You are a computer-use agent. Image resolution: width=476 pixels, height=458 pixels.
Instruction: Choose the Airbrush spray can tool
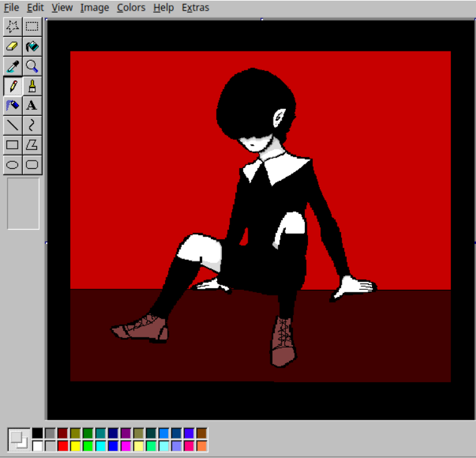tap(12, 105)
